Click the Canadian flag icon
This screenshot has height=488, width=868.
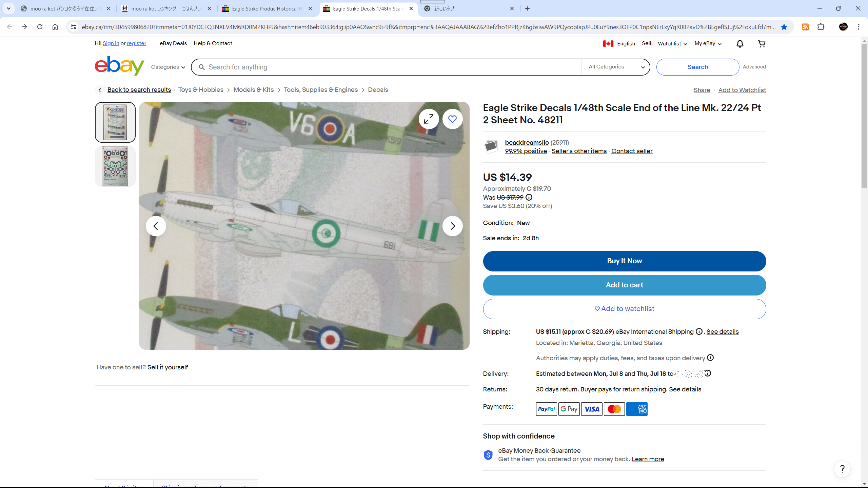608,44
